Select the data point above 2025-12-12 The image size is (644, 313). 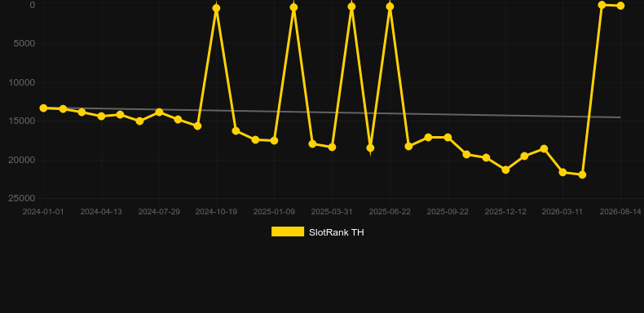[505, 170]
